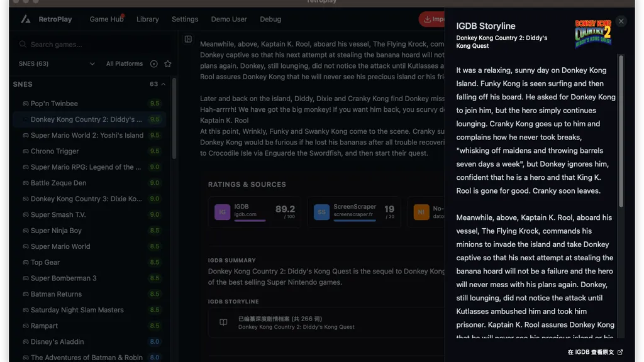Viewport: 644px width, 362px height.
Task: Select Super Bomberman 3
Action: click(89, 278)
